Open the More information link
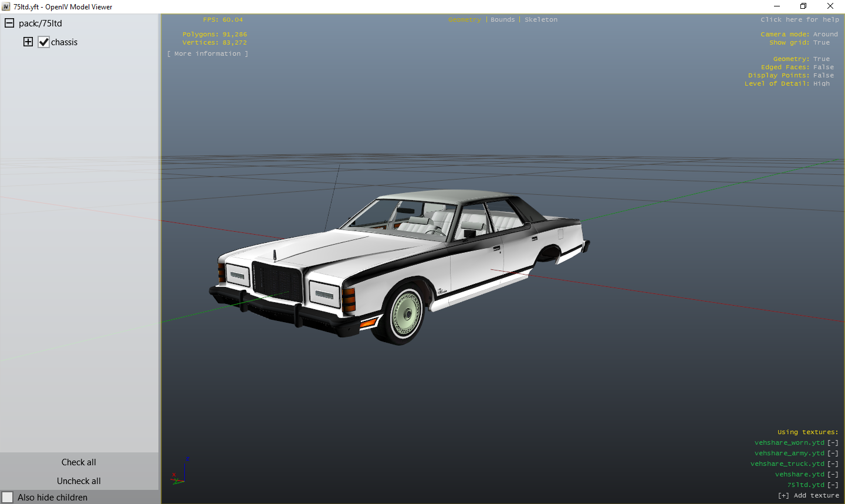Viewport: 845px width, 504px height. click(208, 53)
